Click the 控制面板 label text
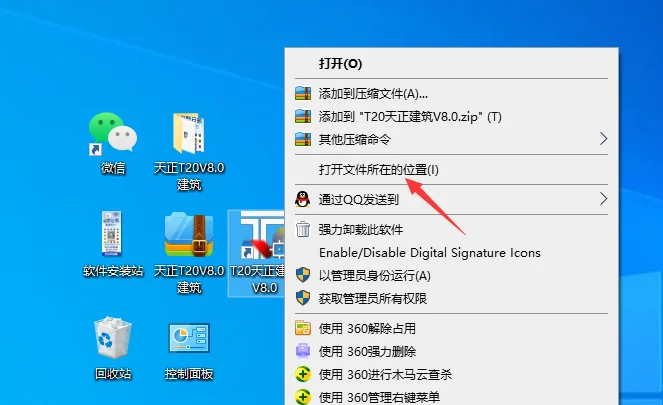 click(x=189, y=374)
